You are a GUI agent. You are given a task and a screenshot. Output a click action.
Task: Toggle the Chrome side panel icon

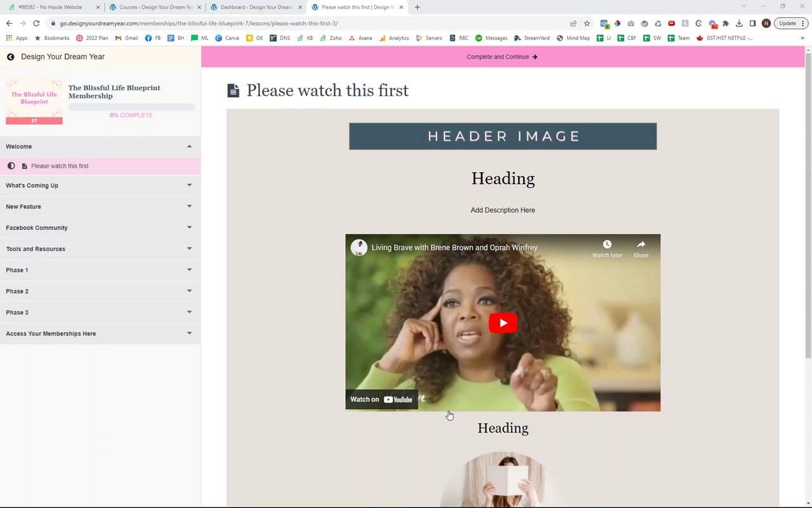click(x=752, y=23)
